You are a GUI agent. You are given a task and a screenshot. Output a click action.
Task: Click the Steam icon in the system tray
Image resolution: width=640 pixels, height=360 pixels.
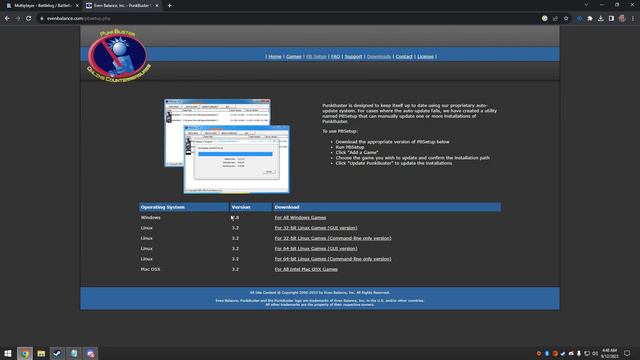(x=563, y=353)
